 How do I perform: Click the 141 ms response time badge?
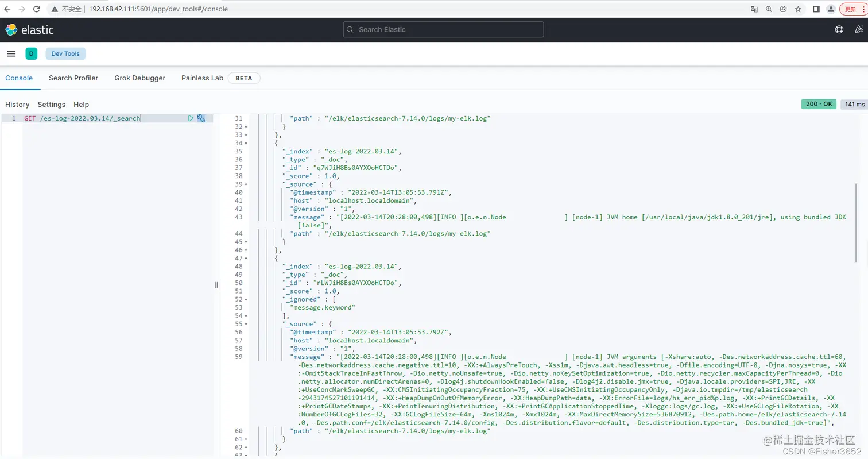[854, 105]
